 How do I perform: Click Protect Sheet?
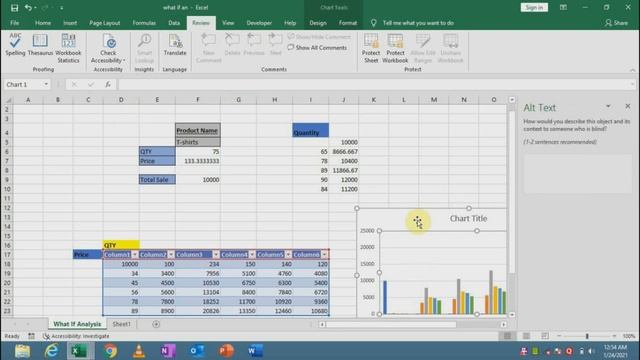click(x=371, y=48)
